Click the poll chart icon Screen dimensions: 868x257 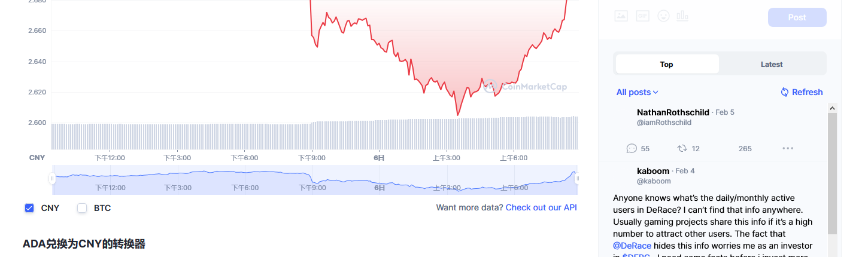coord(682,16)
